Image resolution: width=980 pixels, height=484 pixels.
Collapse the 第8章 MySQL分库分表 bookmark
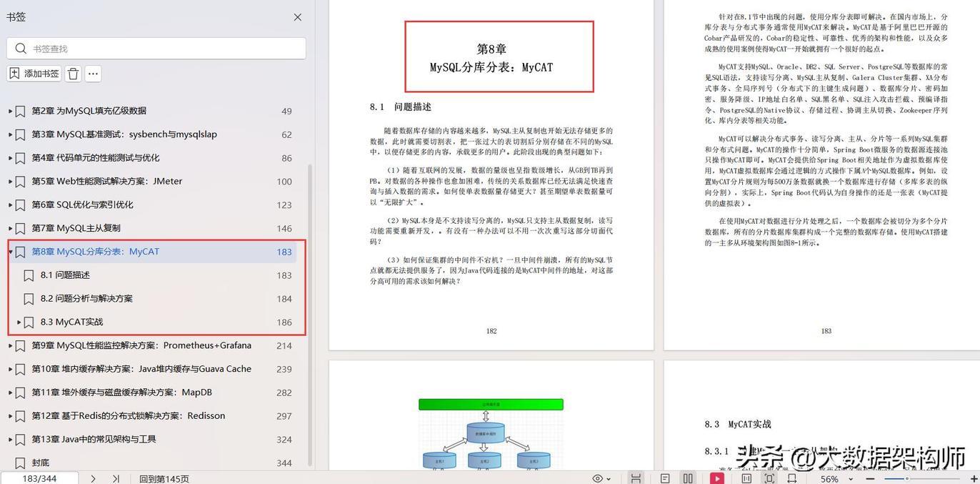(x=10, y=252)
